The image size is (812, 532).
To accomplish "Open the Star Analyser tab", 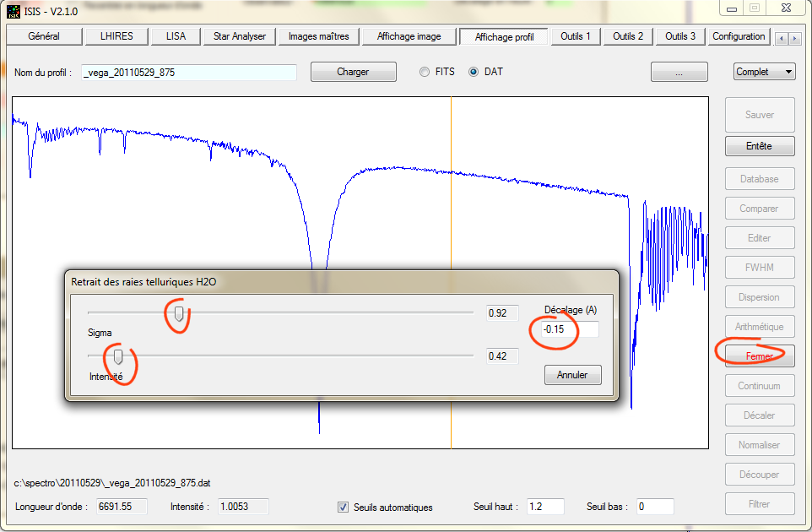I will coord(240,36).
